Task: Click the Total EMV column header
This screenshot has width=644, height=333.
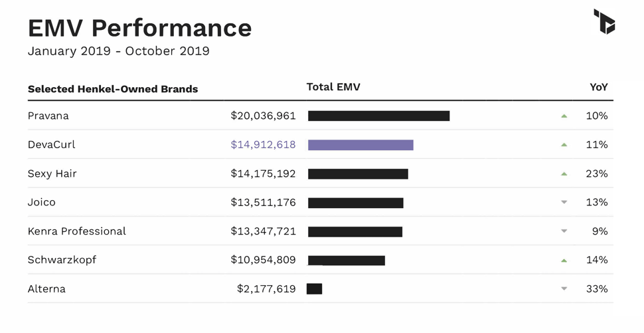Action: click(333, 87)
